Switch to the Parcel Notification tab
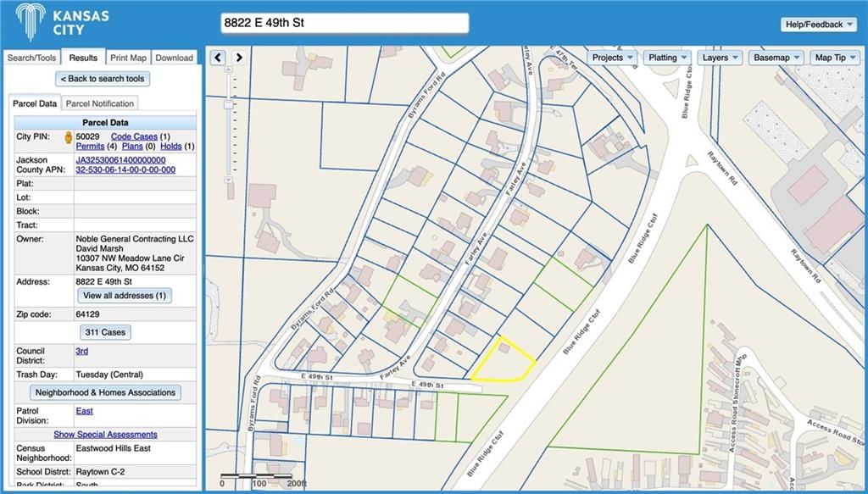Viewport: 868px width, 494px height. [x=100, y=103]
